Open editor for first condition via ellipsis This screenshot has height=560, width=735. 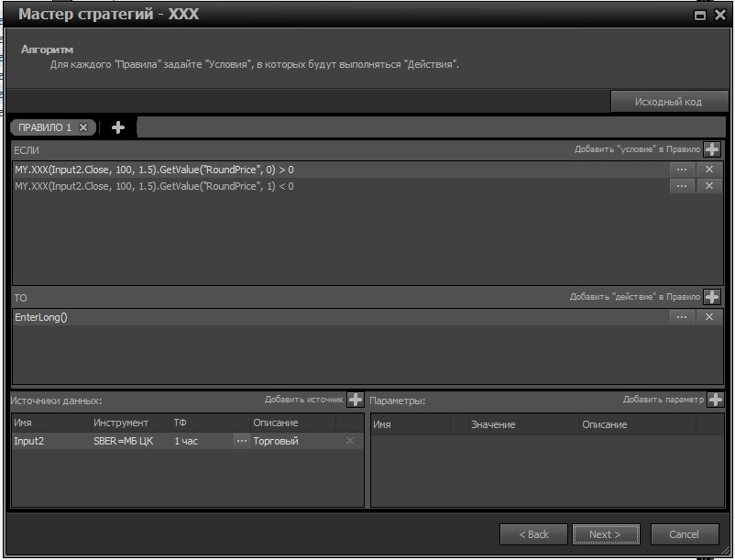681,170
